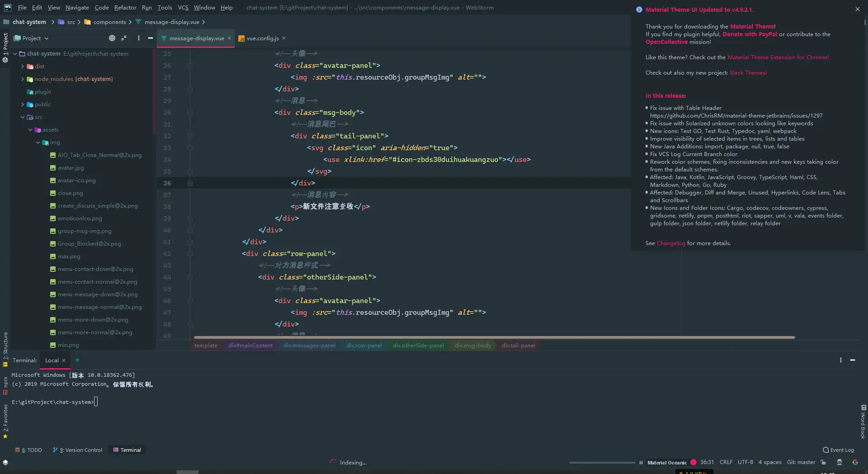Viewport: 868px width, 474px height.
Task: Hide the Project tool window
Action: (151, 38)
